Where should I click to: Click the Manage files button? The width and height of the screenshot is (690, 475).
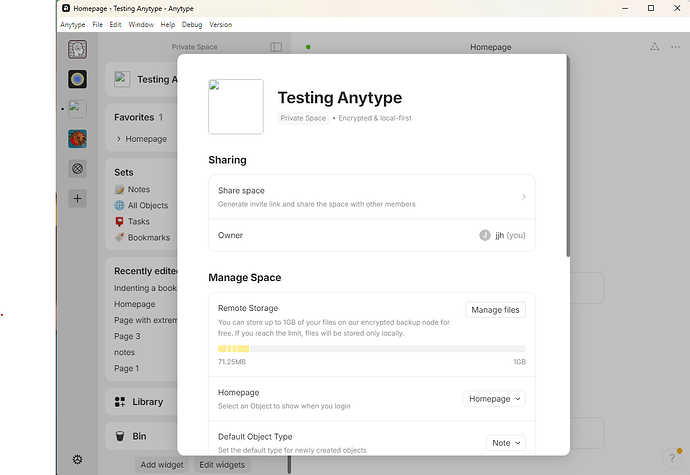tap(495, 310)
